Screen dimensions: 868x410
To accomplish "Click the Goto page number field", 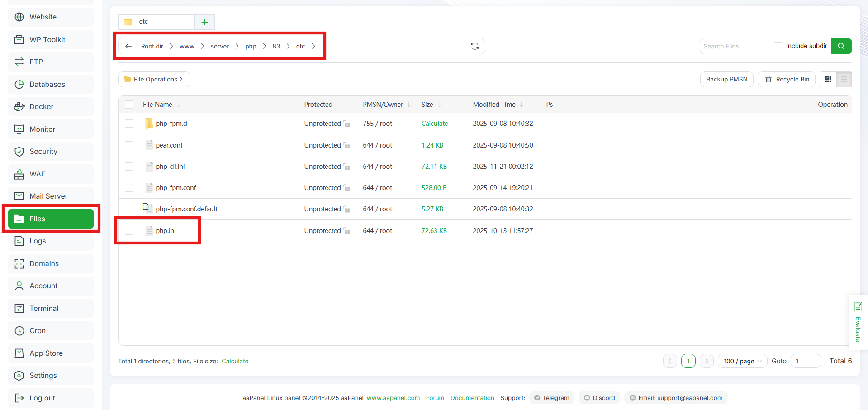I will 806,361.
